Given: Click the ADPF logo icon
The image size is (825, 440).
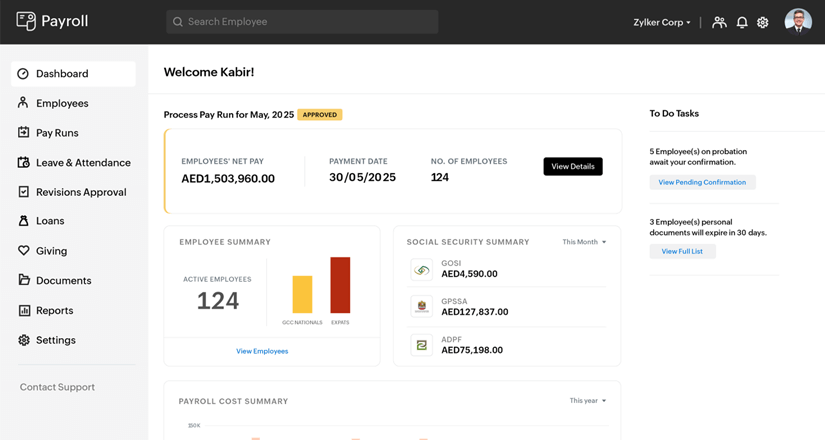Looking at the screenshot, I should tap(422, 345).
